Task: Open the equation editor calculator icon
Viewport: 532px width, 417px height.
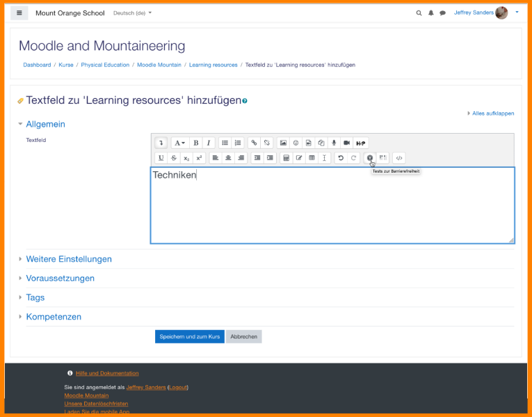Action: [287, 158]
